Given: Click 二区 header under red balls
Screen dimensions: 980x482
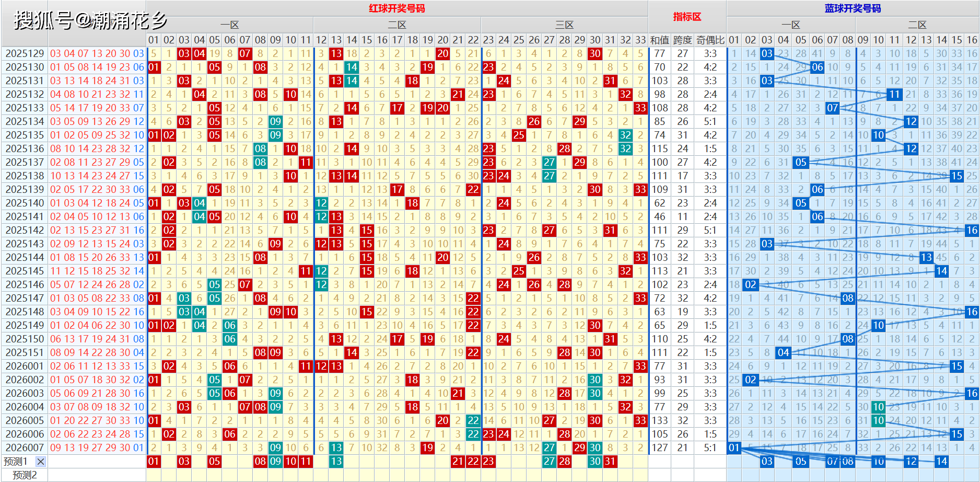Looking at the screenshot, I should [397, 25].
